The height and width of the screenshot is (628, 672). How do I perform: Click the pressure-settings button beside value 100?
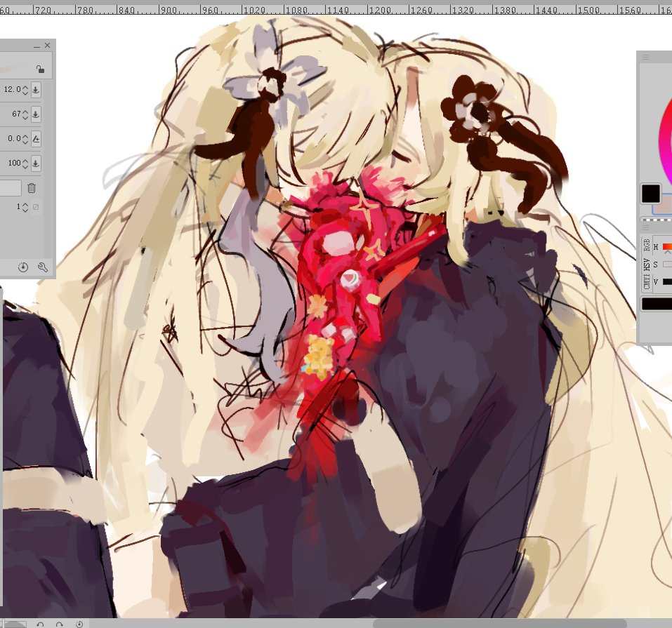pos(36,163)
